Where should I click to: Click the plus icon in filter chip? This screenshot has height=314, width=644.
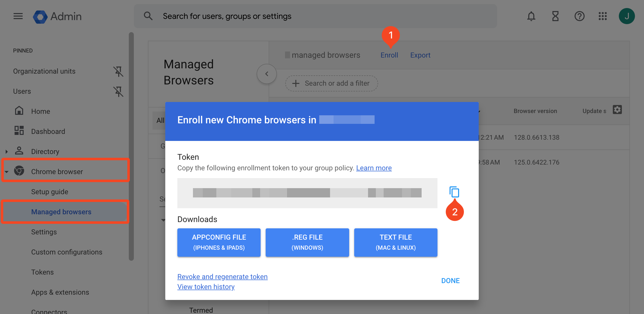coord(296,83)
